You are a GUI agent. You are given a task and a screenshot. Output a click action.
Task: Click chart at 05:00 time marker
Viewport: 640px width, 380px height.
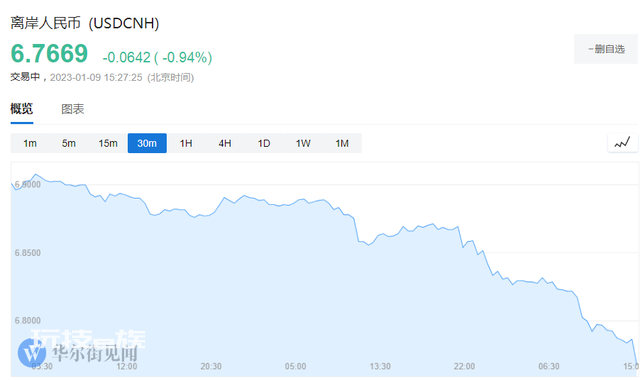[296, 367]
